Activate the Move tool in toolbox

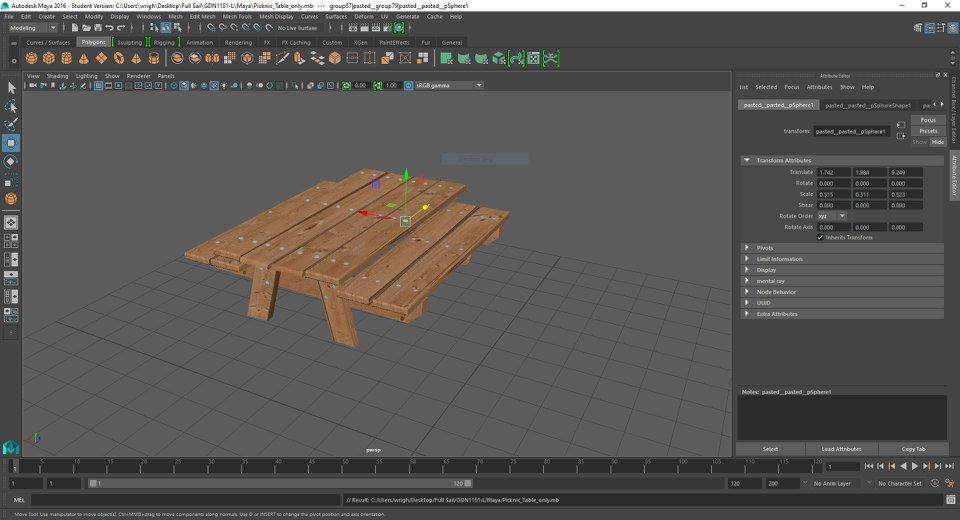tap(11, 143)
